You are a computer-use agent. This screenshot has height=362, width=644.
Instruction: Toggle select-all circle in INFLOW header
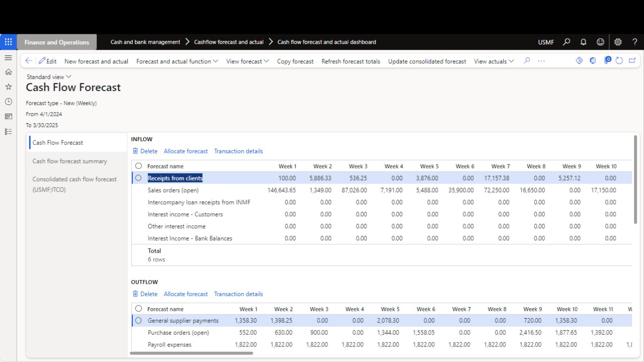pyautogui.click(x=138, y=166)
